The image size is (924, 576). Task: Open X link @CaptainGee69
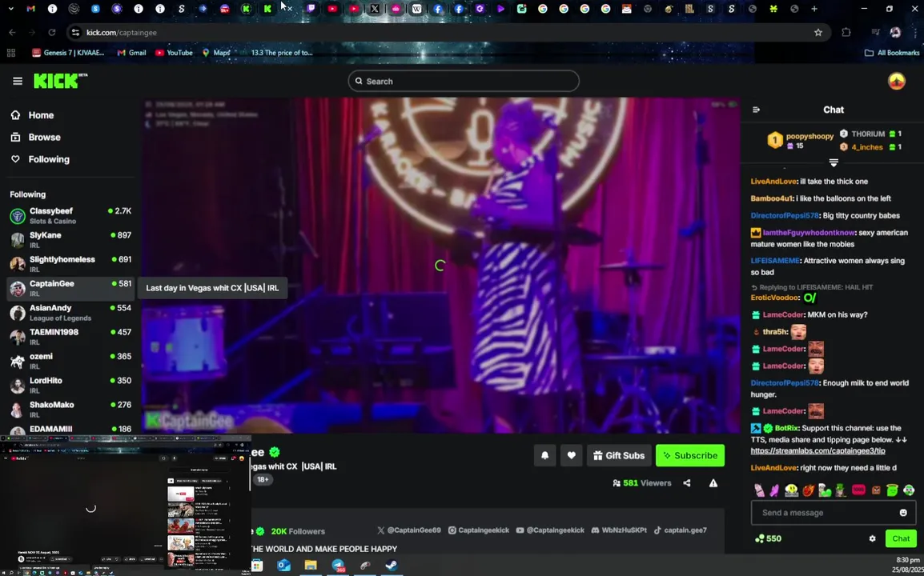click(409, 530)
